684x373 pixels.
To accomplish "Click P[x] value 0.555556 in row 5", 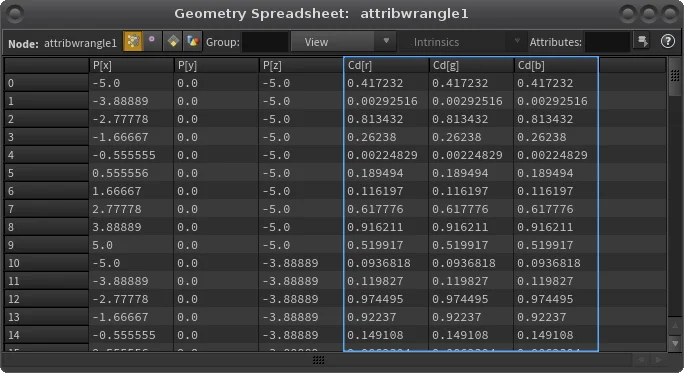I will coord(120,173).
